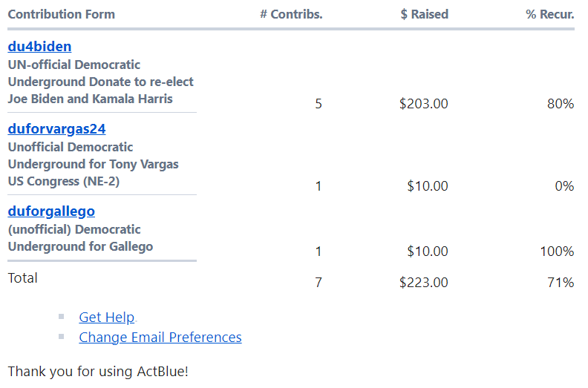Screen dimensions: 588x388
Task: Click the % Recur. column header
Action: [549, 14]
